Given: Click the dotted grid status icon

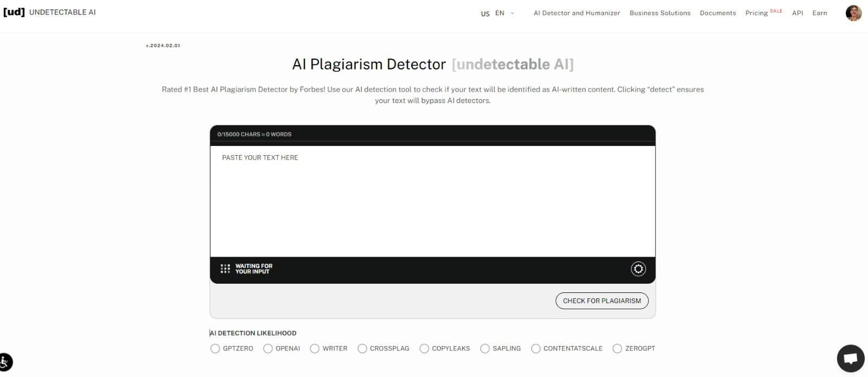Looking at the screenshot, I should pos(225,269).
